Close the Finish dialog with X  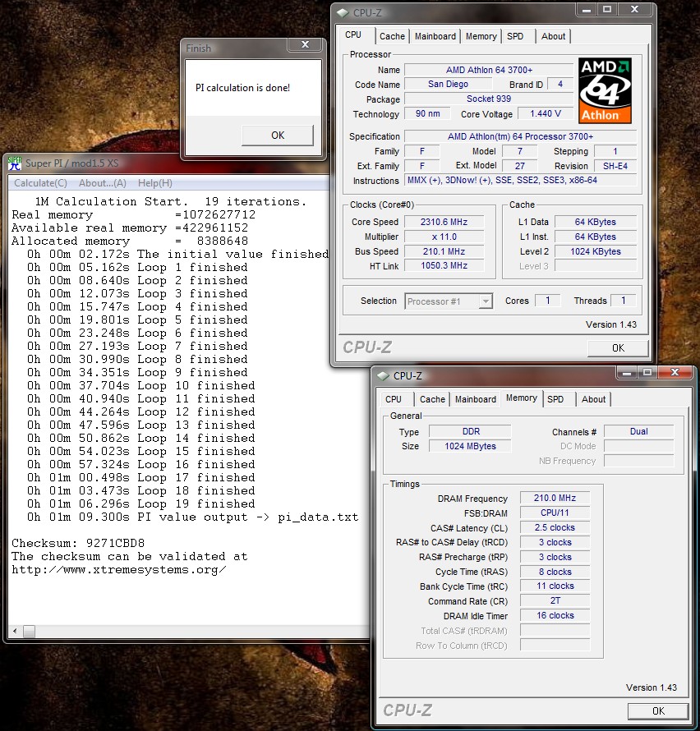tap(305, 44)
